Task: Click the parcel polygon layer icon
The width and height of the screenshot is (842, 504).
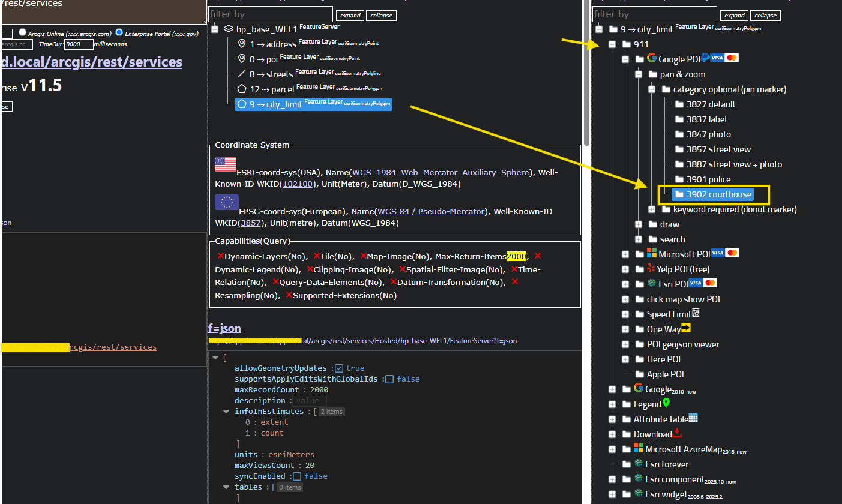Action: tap(242, 89)
